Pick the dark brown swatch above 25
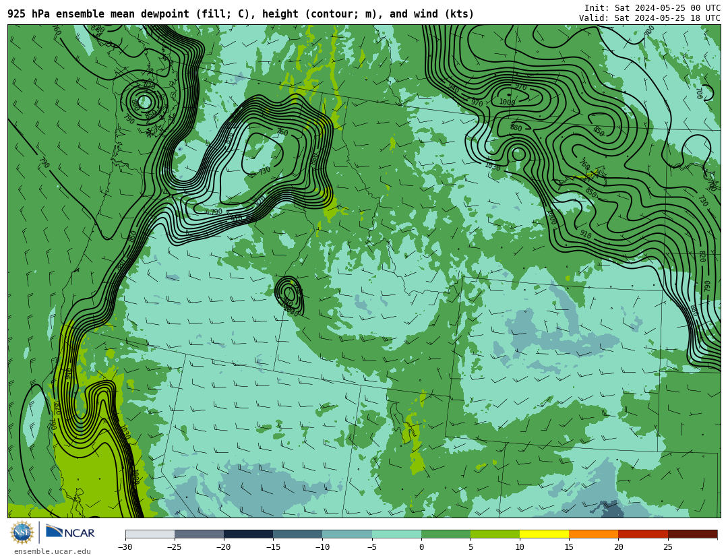 [x=693, y=534]
